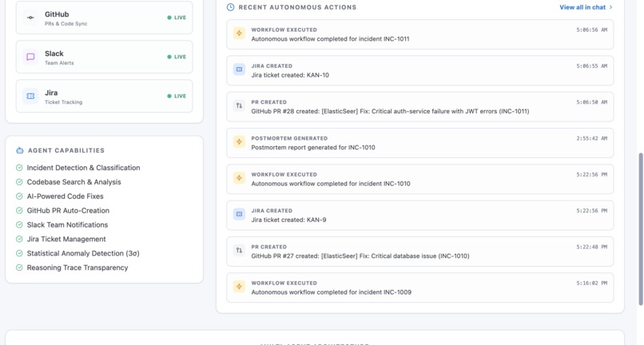Select the INC-1009 autonomous workflow completed text
Viewport: 644px width, 345px height.
point(332,292)
